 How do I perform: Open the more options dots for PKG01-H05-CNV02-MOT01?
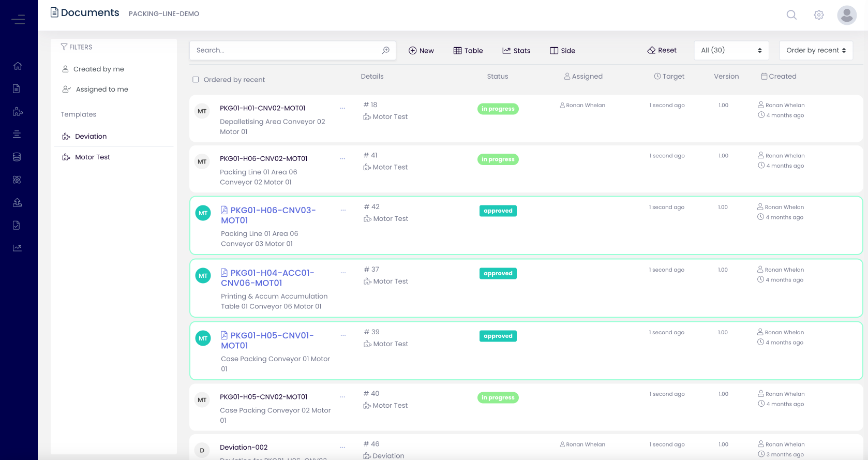coord(342,397)
